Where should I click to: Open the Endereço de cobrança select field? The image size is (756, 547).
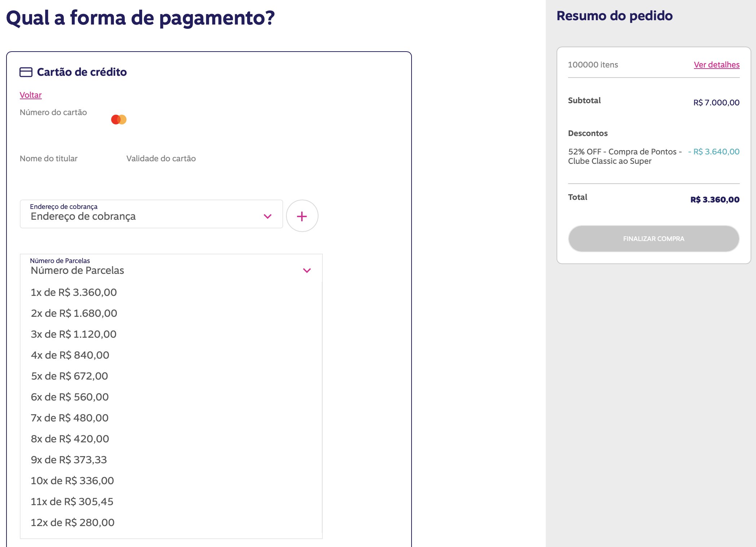tap(151, 214)
